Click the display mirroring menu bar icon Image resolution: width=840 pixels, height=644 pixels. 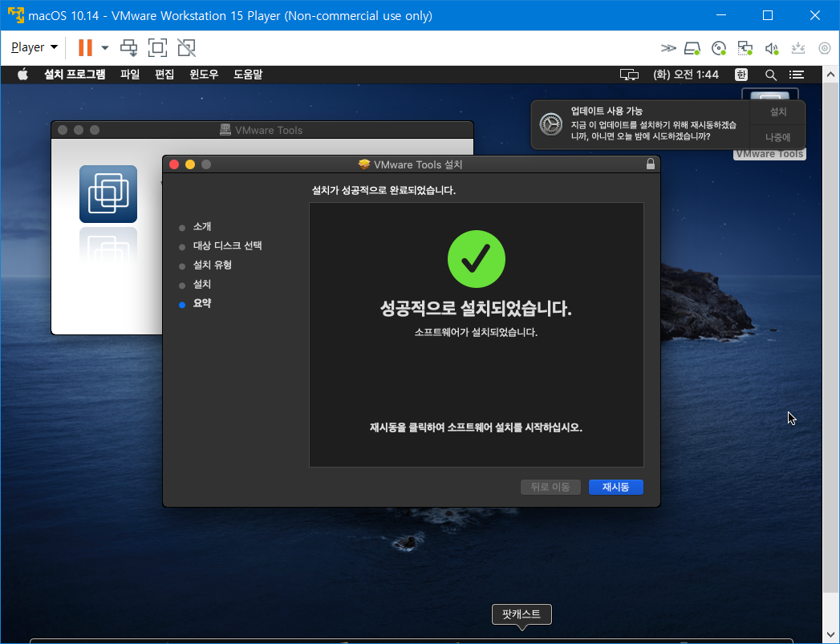click(629, 75)
